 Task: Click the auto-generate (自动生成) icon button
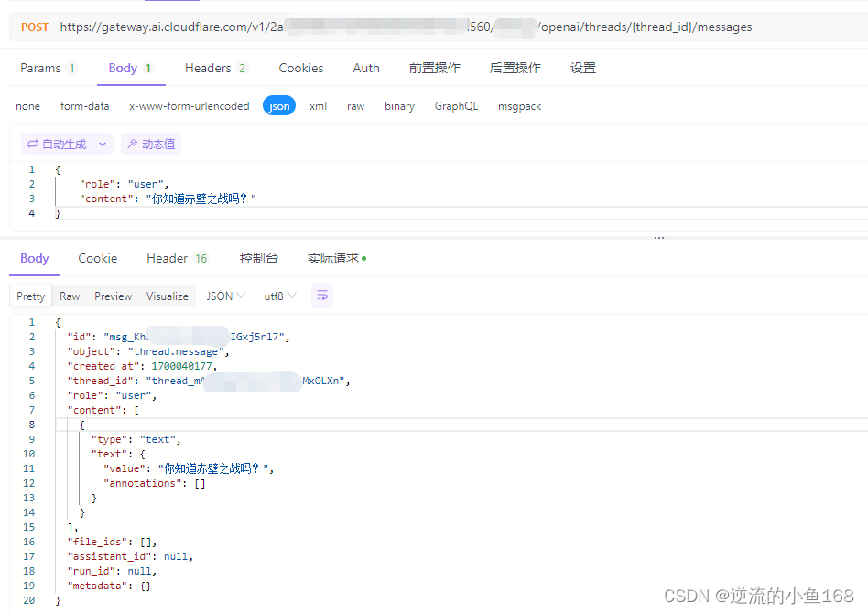tap(57, 145)
